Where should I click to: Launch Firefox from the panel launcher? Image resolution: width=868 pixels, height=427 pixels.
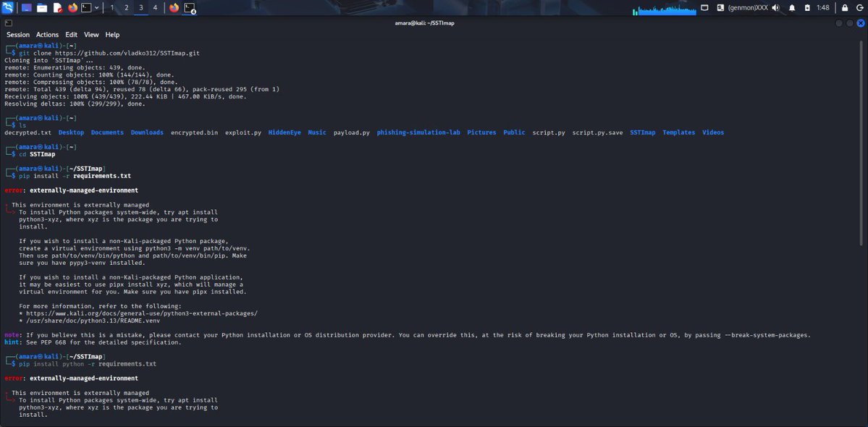click(72, 8)
